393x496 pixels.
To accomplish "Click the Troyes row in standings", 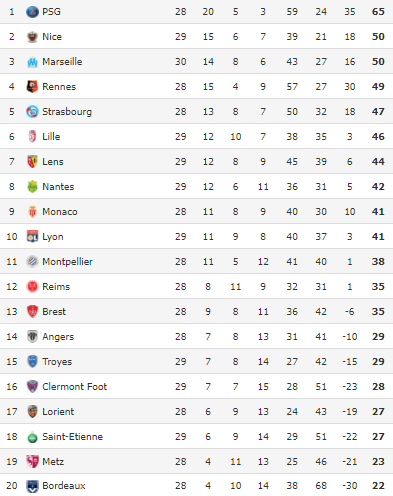I will [x=196, y=362].
